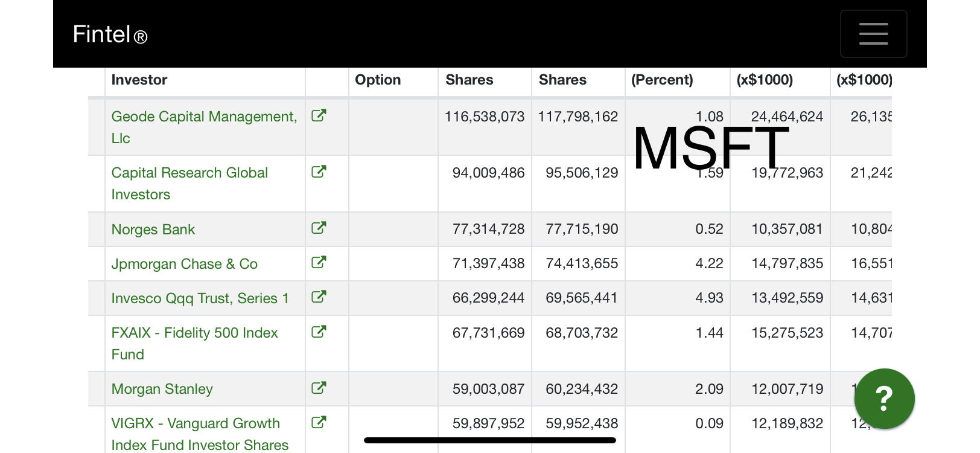The image size is (980, 453).
Task: Select the value 14,797,835
Action: click(787, 263)
